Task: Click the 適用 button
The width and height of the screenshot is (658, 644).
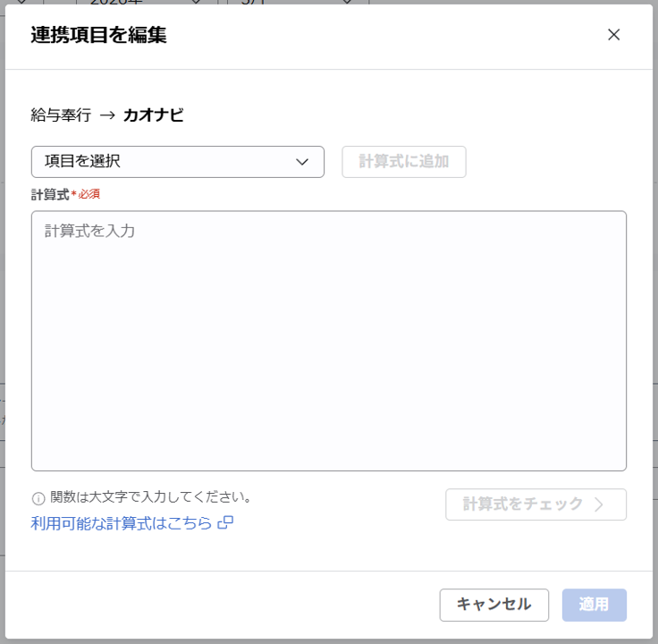Action: (x=594, y=605)
